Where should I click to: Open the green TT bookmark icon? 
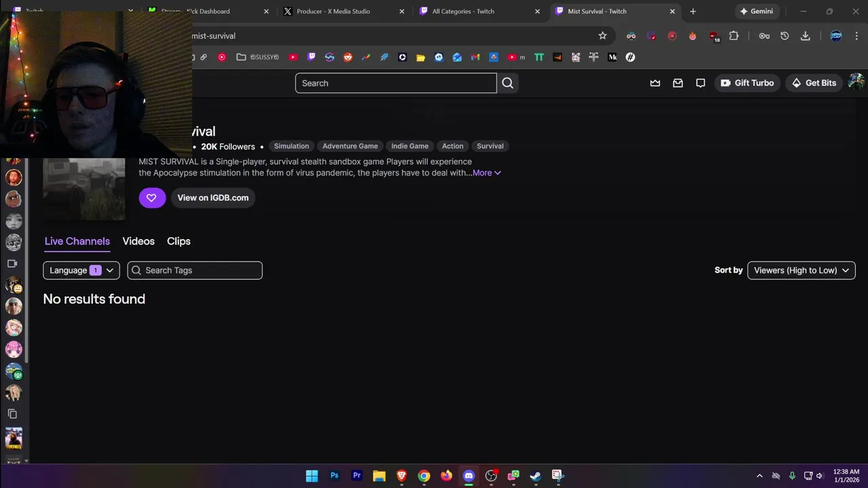(539, 58)
